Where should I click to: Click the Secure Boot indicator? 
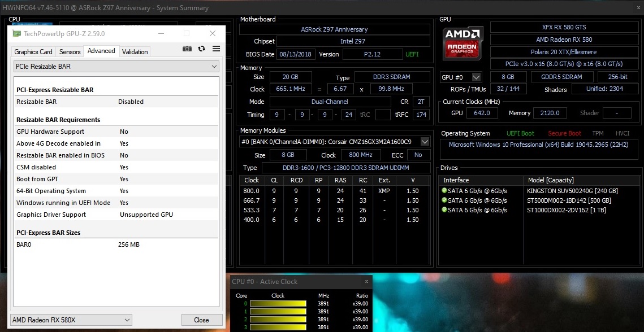[x=564, y=133]
